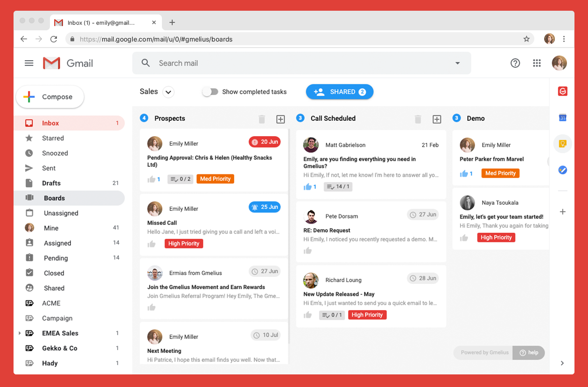Open the Google apps grid

[x=537, y=63]
